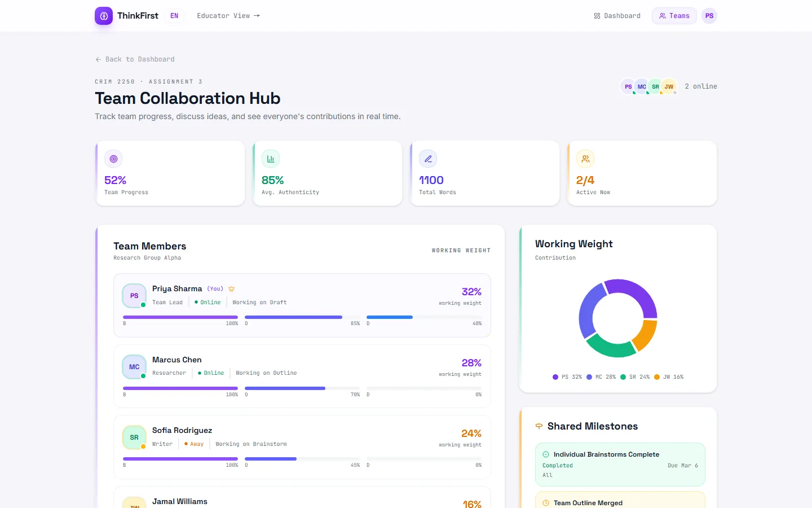Click Marcus Chen's Outline 70% progress bar

coord(302,388)
